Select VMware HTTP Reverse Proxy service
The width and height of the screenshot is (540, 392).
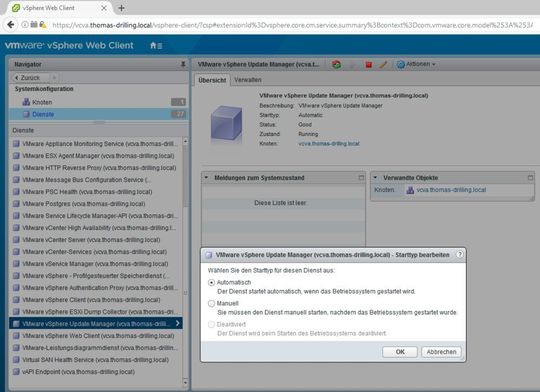[96, 168]
